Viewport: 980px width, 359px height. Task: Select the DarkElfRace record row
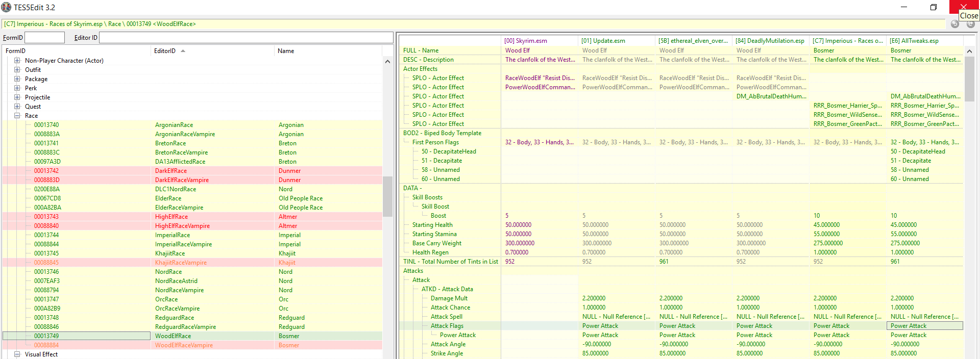[192, 171]
